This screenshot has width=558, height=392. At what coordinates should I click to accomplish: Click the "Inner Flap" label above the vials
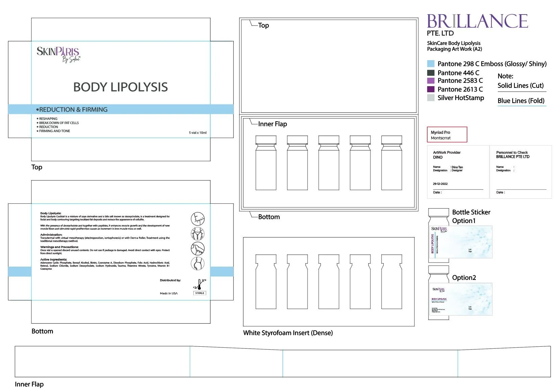pyautogui.click(x=272, y=124)
